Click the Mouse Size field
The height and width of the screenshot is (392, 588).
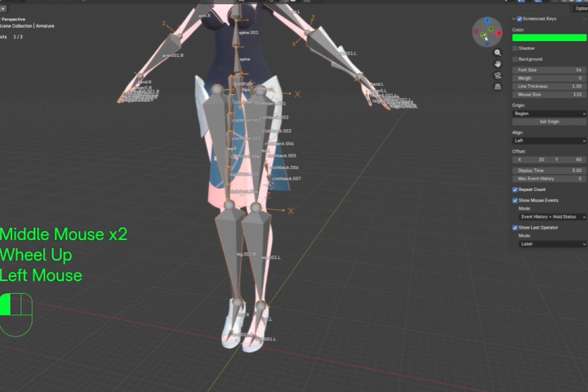(549, 95)
